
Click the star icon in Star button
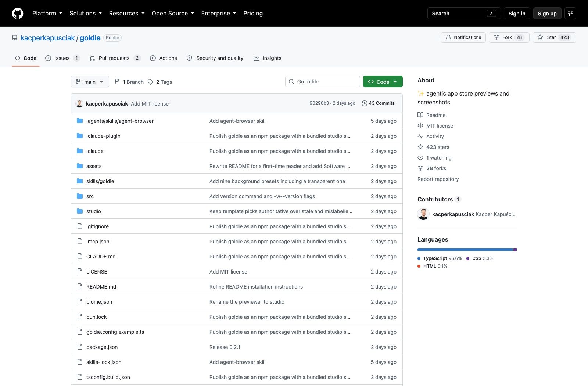pos(540,37)
